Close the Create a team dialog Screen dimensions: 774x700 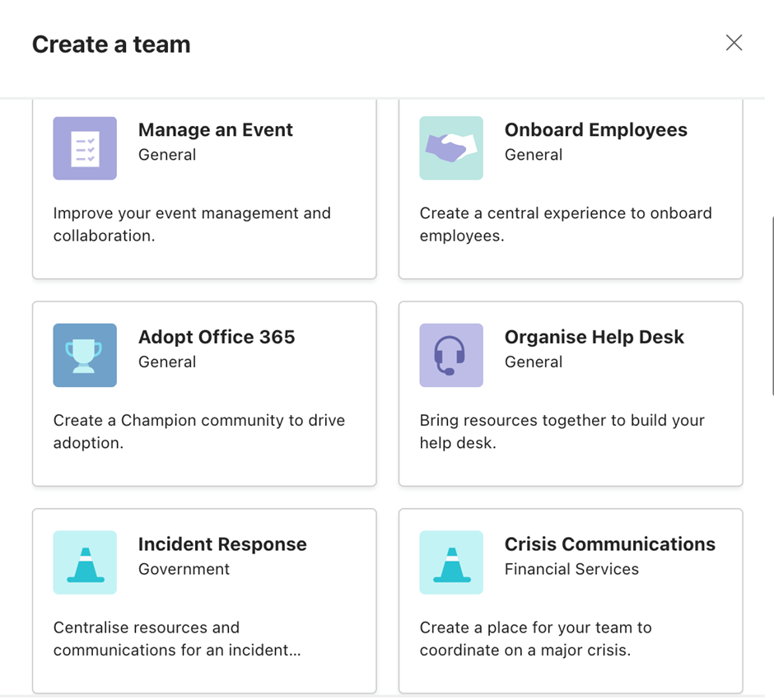[x=734, y=43]
